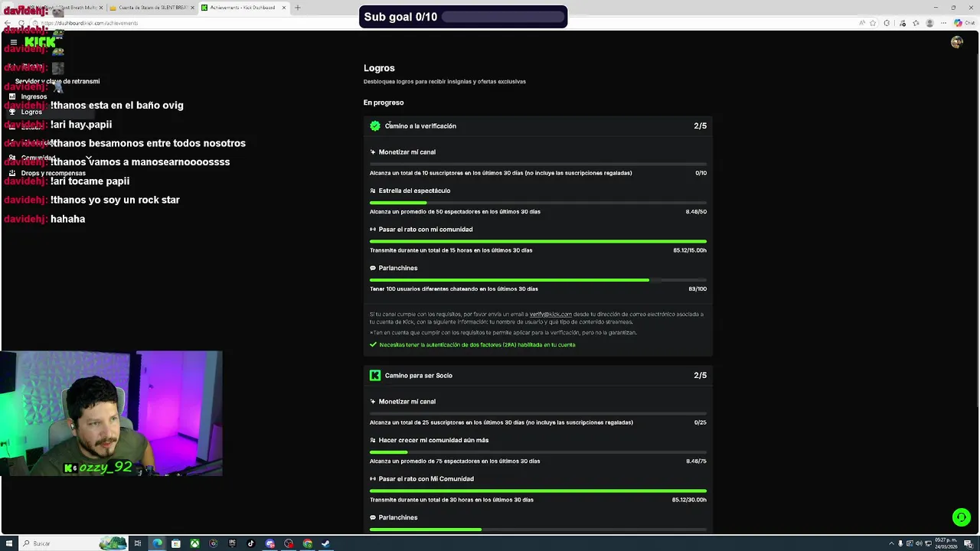
Task: Open the Windows notification center icon
Action: tap(968, 543)
